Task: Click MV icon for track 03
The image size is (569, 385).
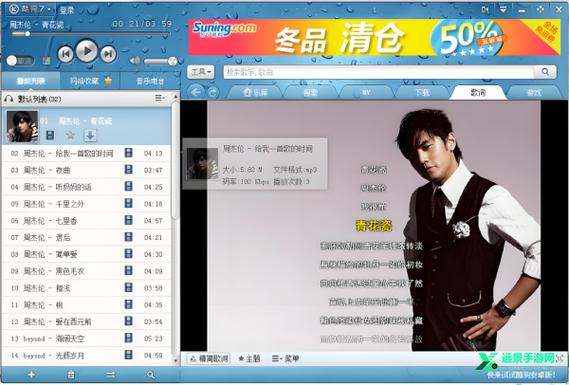Action: 128,169
